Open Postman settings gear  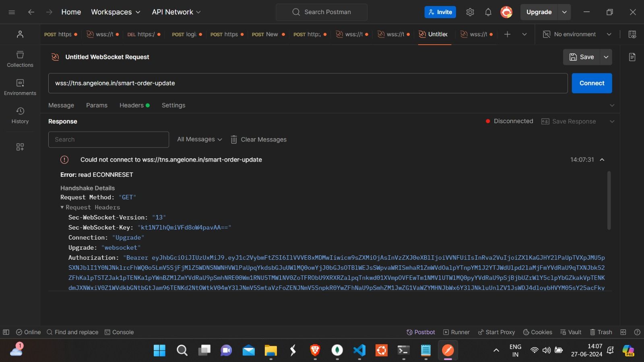pyautogui.click(x=470, y=12)
